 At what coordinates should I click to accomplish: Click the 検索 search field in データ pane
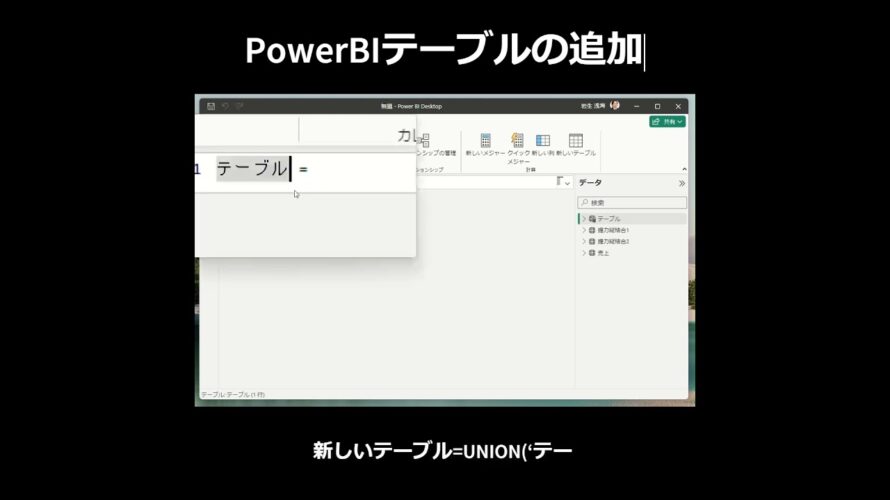pos(632,203)
